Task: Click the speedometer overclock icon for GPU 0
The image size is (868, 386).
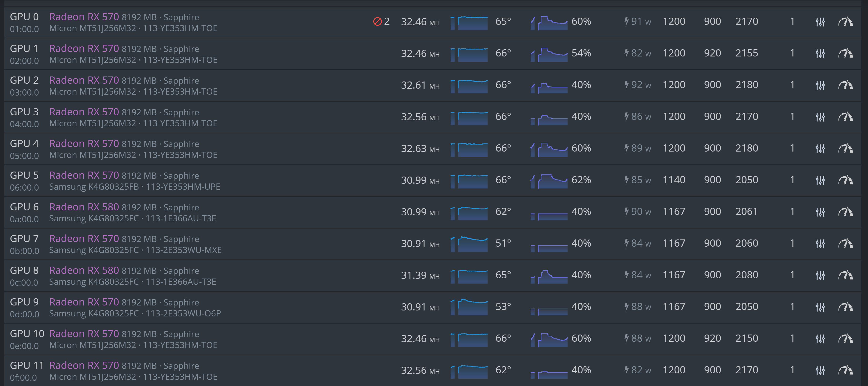Action: [845, 22]
